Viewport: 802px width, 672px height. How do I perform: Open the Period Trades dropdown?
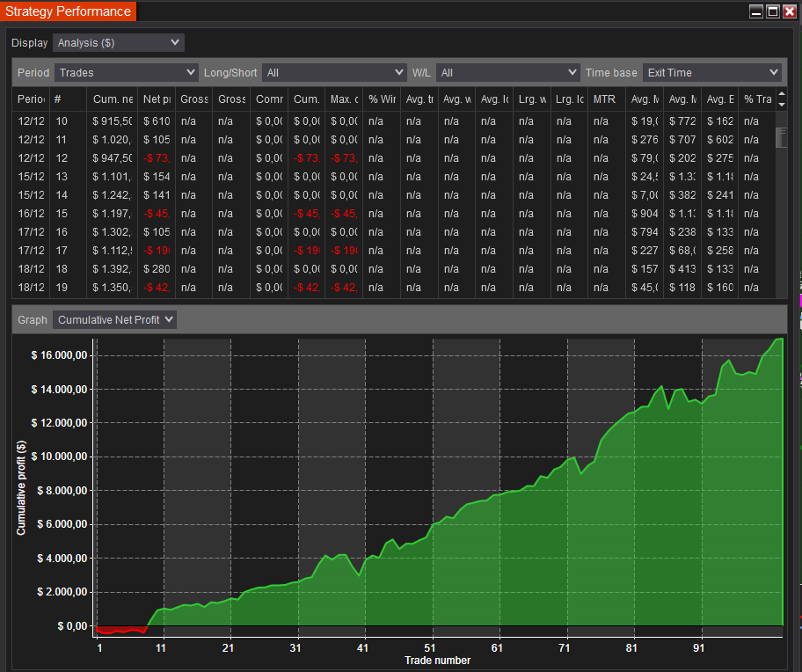[127, 72]
